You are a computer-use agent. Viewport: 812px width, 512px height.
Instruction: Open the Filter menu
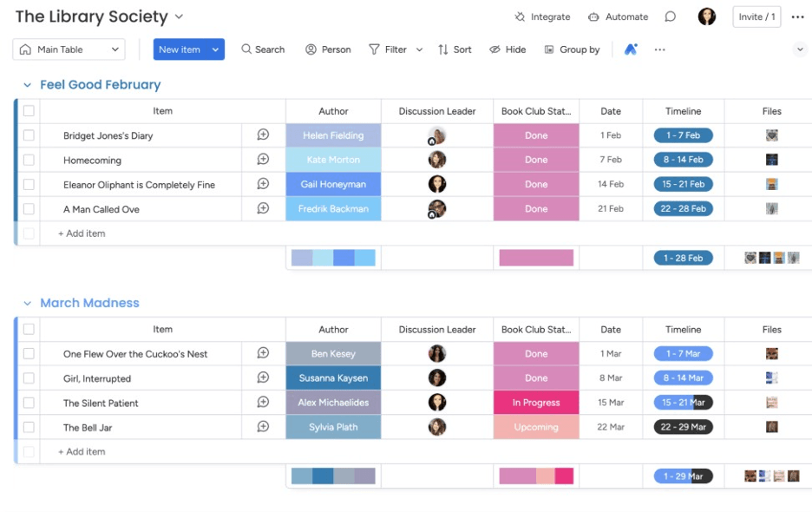pos(390,49)
